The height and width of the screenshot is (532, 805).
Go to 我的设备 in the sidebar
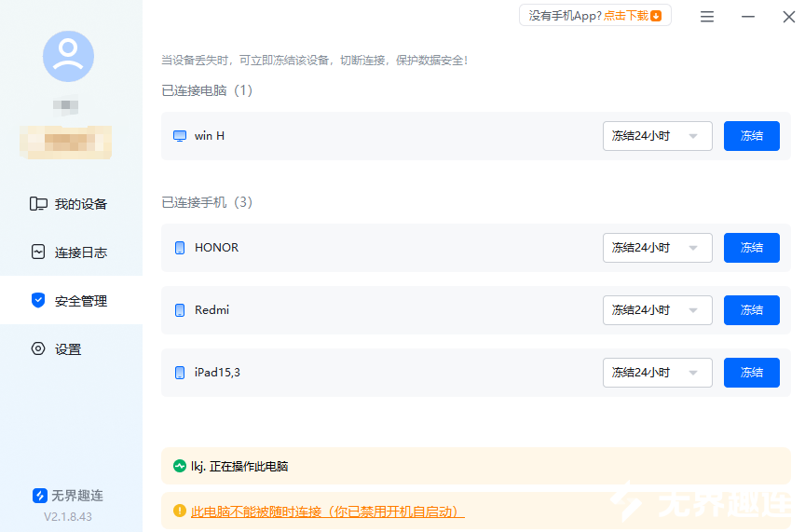pos(71,204)
